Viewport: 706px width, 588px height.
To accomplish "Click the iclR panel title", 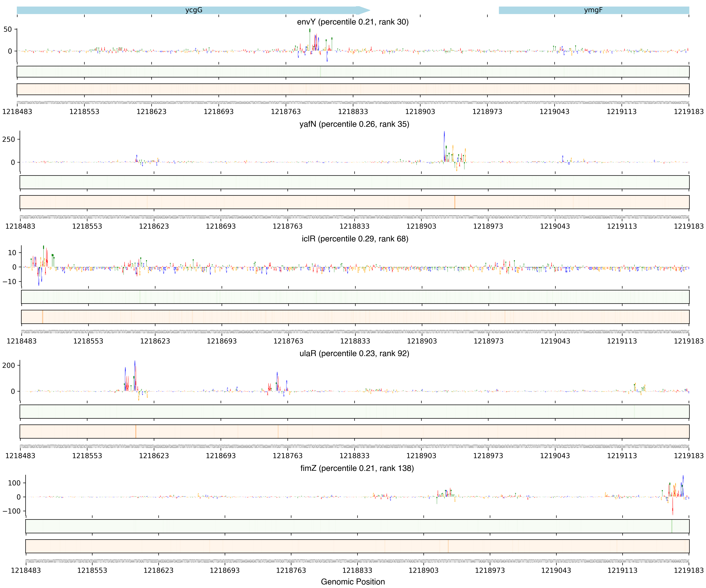I will pyautogui.click(x=355, y=239).
